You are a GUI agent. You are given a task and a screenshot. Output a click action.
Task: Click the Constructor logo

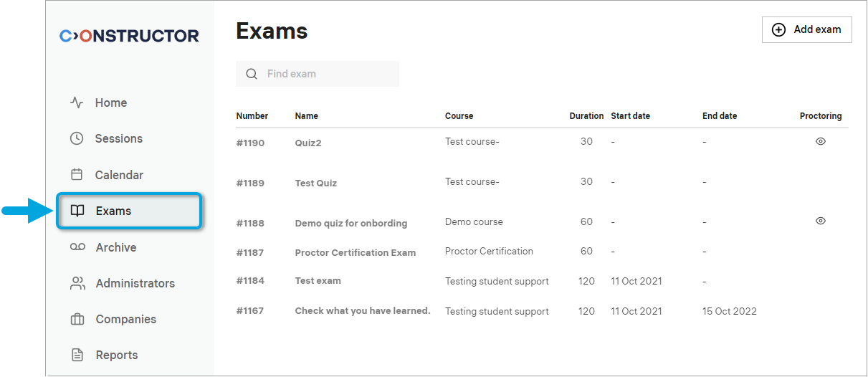tap(129, 36)
